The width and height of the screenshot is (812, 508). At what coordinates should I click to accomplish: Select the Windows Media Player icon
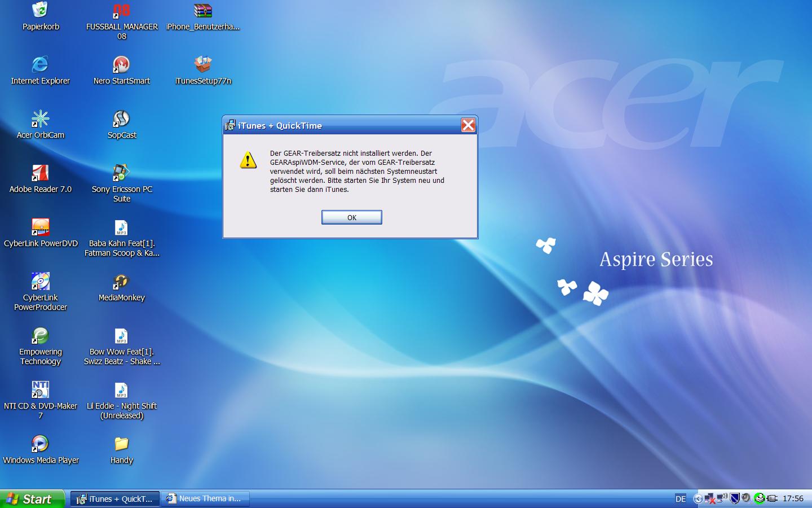40,444
